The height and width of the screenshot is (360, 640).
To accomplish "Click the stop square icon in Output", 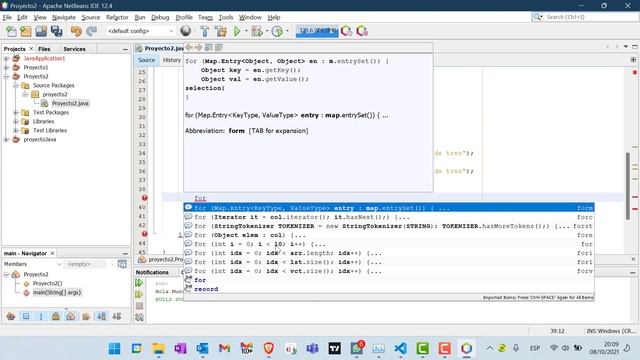I will coord(139,306).
